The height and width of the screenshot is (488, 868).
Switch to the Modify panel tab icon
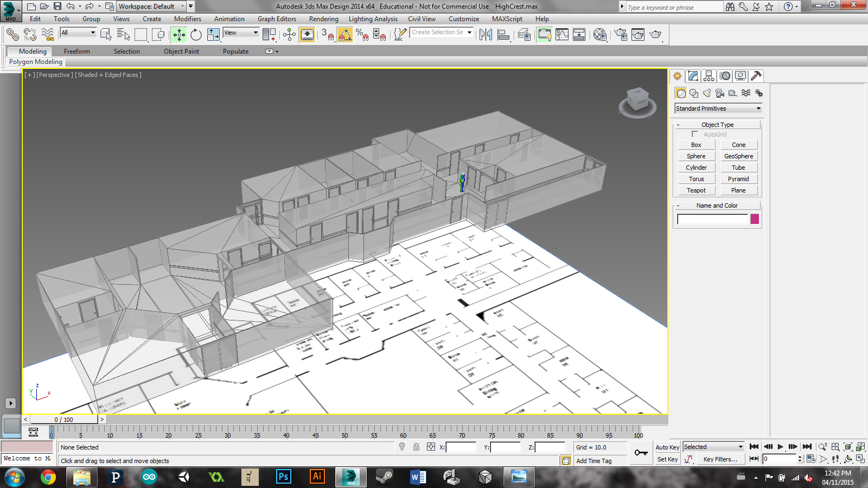tap(693, 76)
